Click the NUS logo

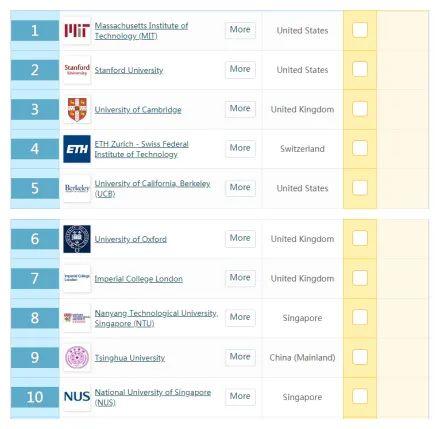pyautogui.click(x=77, y=397)
